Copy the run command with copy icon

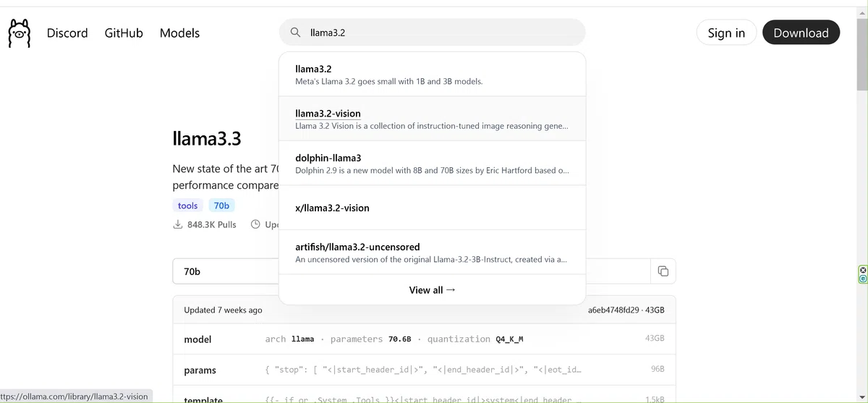click(x=663, y=271)
